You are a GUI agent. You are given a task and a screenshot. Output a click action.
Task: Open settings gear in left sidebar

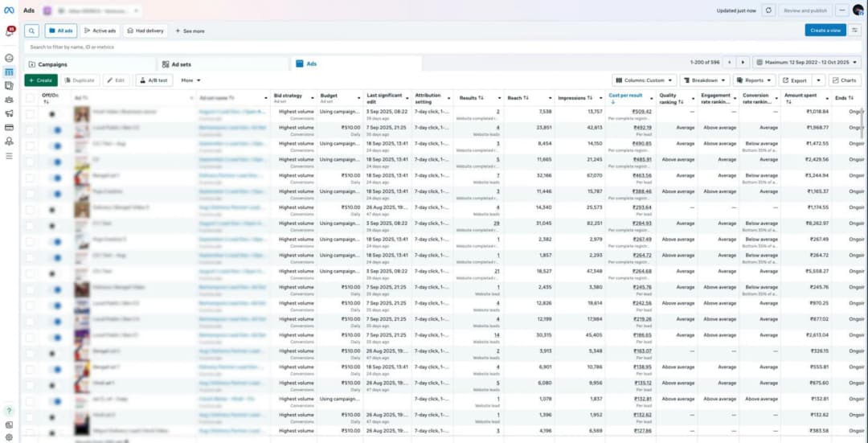point(9,437)
